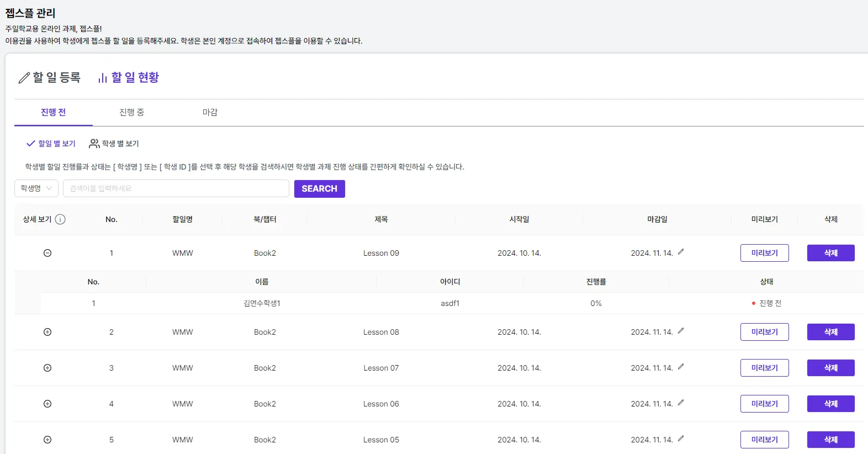868x454 pixels.
Task: Switch to the 진행 전 tab
Action: pyautogui.click(x=54, y=112)
